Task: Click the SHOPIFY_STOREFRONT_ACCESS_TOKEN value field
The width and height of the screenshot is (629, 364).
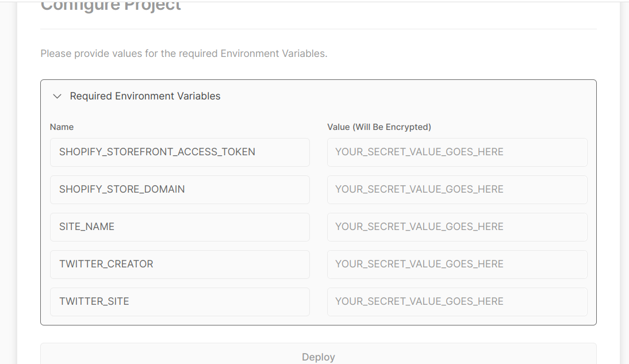Action: coord(457,152)
